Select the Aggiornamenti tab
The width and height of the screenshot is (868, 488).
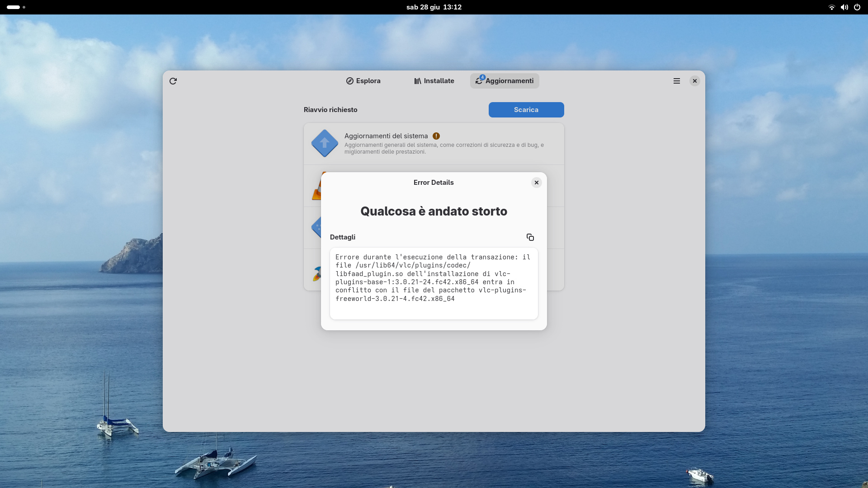pos(505,81)
